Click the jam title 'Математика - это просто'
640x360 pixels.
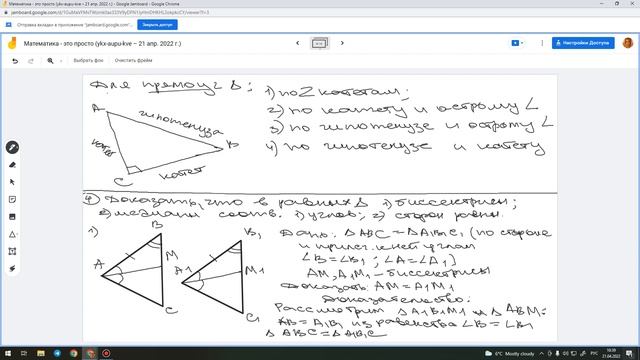[102, 43]
